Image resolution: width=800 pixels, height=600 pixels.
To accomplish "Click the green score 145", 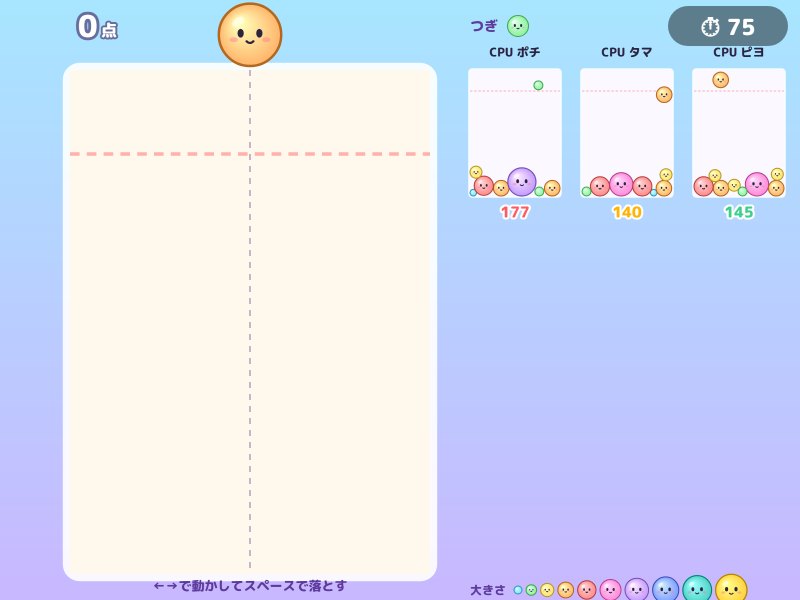I will [739, 212].
